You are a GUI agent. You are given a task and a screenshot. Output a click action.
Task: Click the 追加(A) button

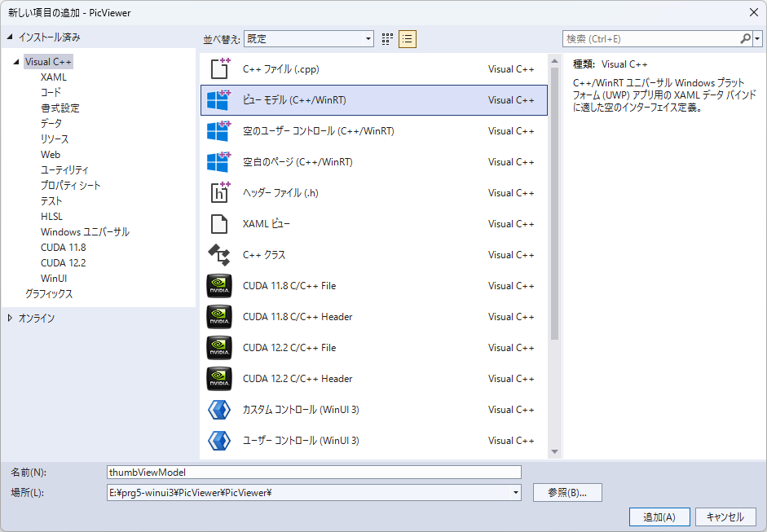click(x=659, y=517)
